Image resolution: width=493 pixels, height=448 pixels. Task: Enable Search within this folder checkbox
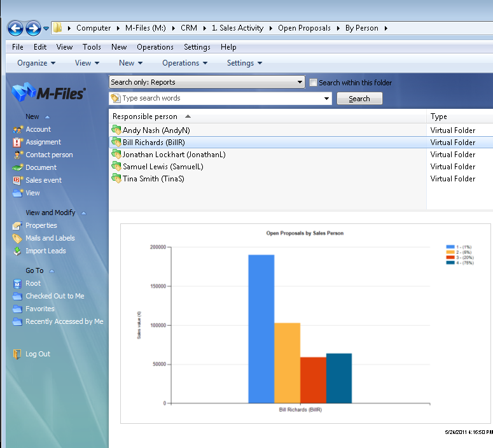(313, 83)
